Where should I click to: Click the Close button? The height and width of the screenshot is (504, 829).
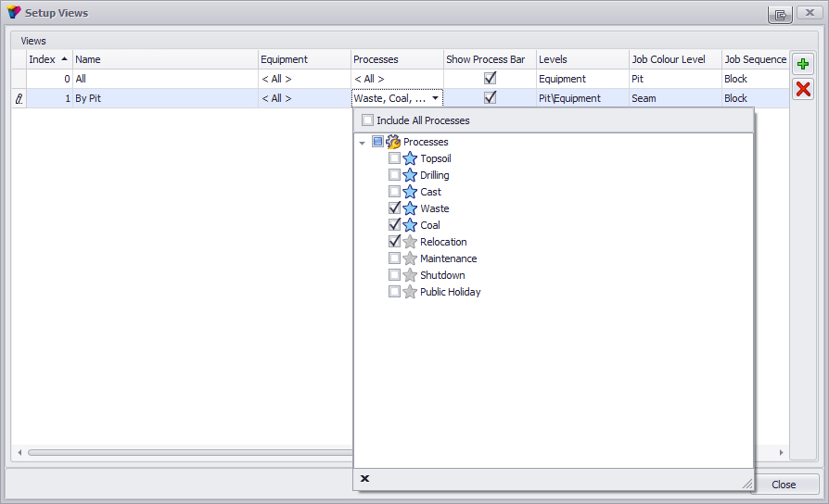pyautogui.click(x=784, y=485)
